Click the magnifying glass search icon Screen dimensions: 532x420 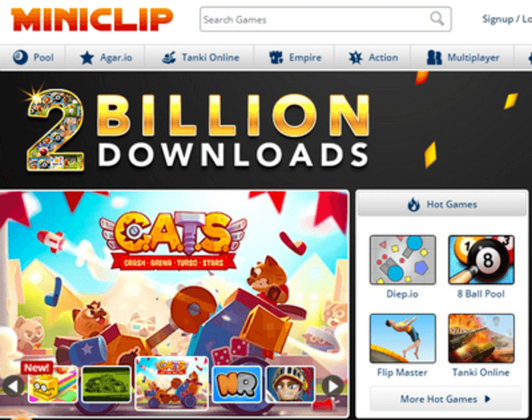(437, 19)
